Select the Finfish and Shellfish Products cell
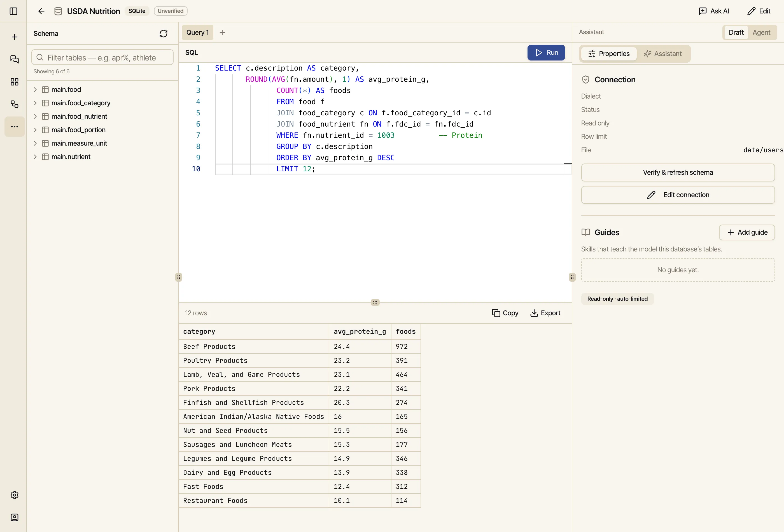The image size is (784, 532). [254, 402]
